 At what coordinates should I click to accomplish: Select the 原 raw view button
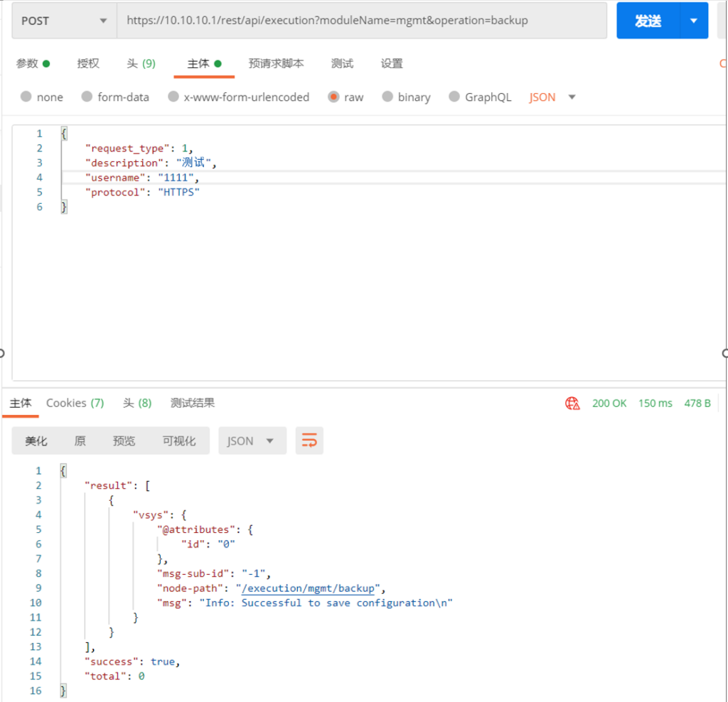tap(80, 441)
